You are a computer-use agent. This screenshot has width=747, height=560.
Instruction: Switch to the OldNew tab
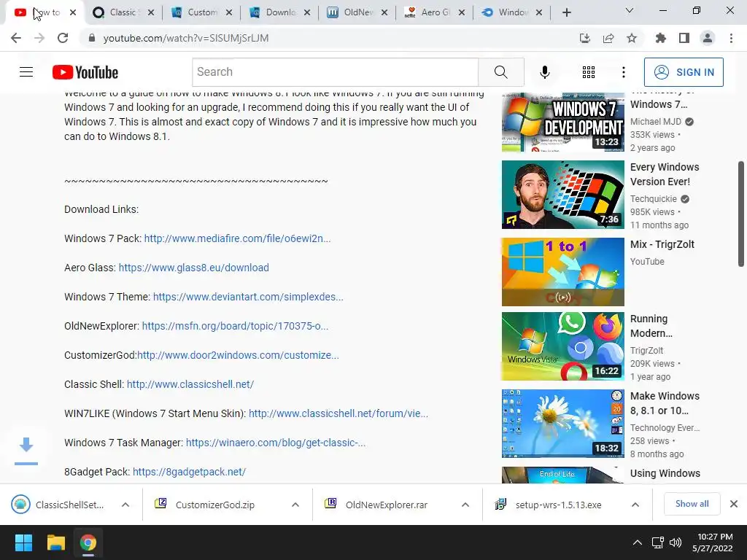(358, 12)
